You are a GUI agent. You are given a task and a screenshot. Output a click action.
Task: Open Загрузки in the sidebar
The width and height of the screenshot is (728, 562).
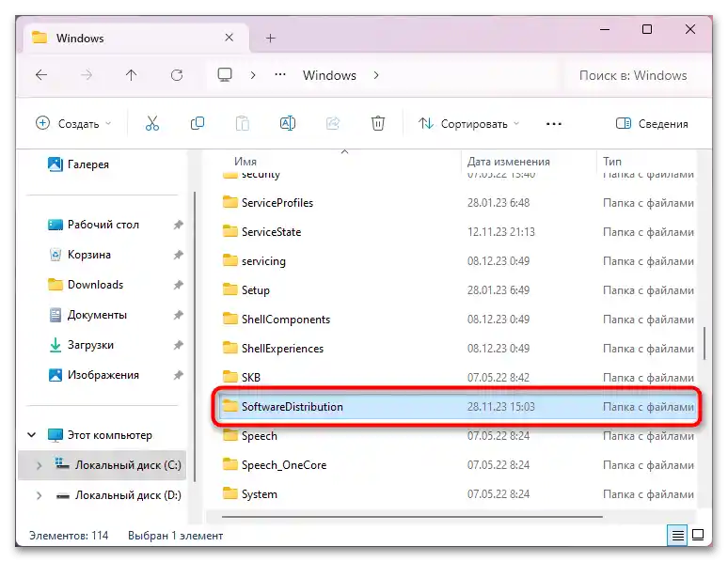click(x=81, y=345)
